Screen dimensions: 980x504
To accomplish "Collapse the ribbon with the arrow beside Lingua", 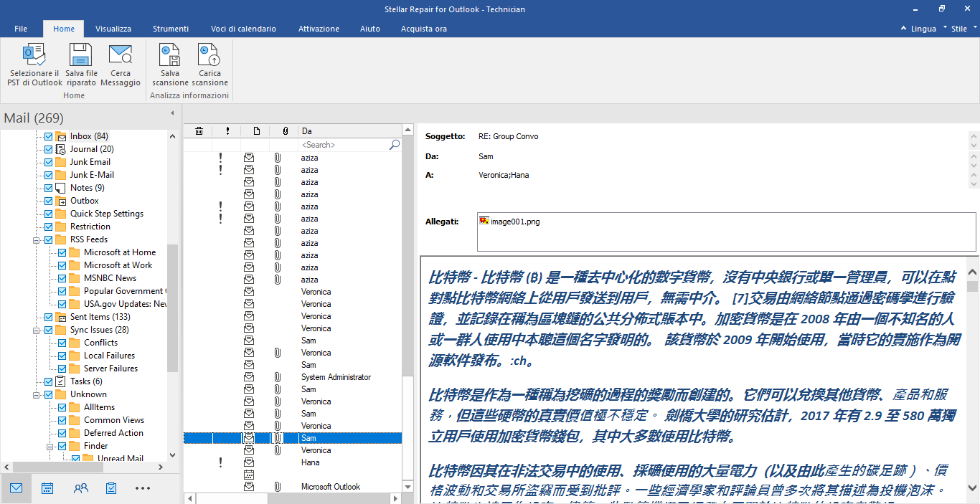I will coord(904,29).
